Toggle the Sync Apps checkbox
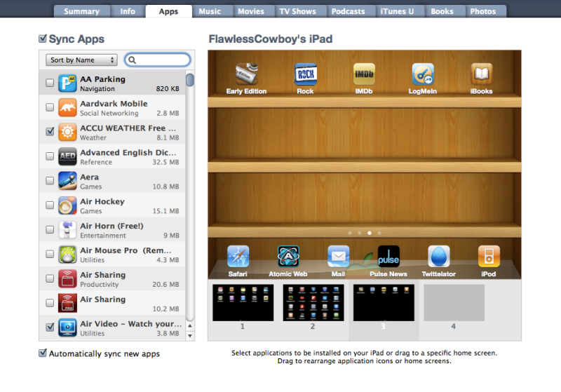 click(x=43, y=39)
